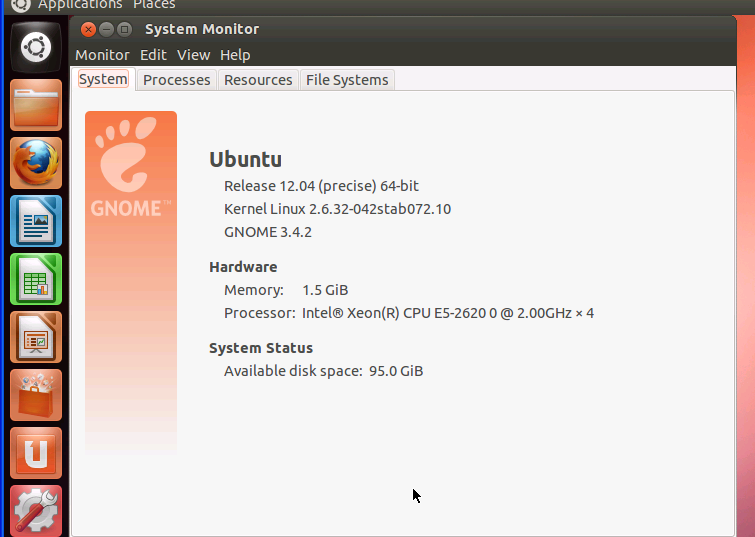This screenshot has height=537, width=755.
Task: Launch LibreOffice Impress presentation icon
Action: pyautogui.click(x=36, y=337)
